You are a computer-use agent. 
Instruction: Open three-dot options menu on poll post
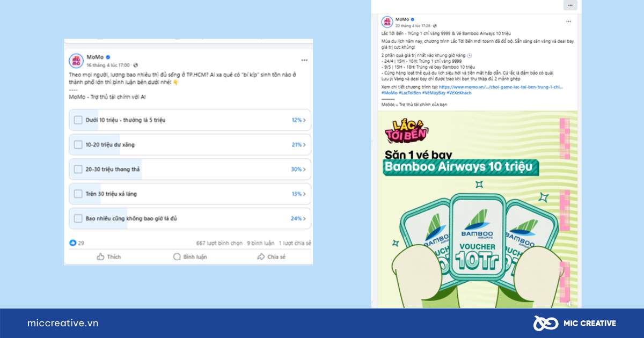(x=304, y=60)
